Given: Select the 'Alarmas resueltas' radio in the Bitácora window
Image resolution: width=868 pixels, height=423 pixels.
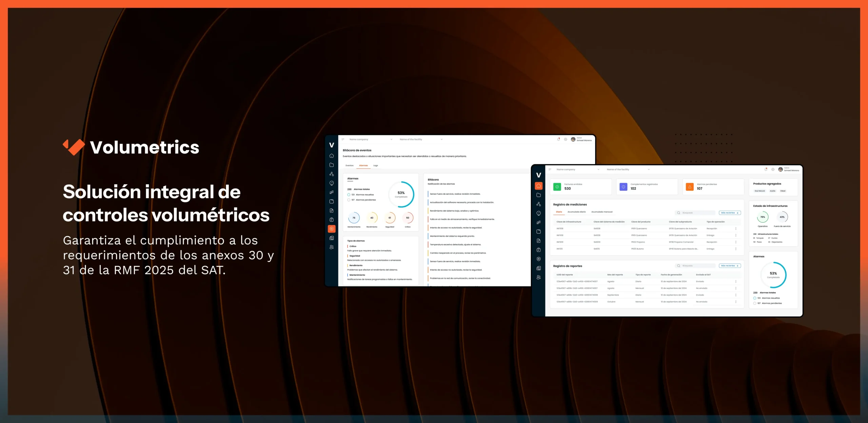Looking at the screenshot, I should [349, 195].
